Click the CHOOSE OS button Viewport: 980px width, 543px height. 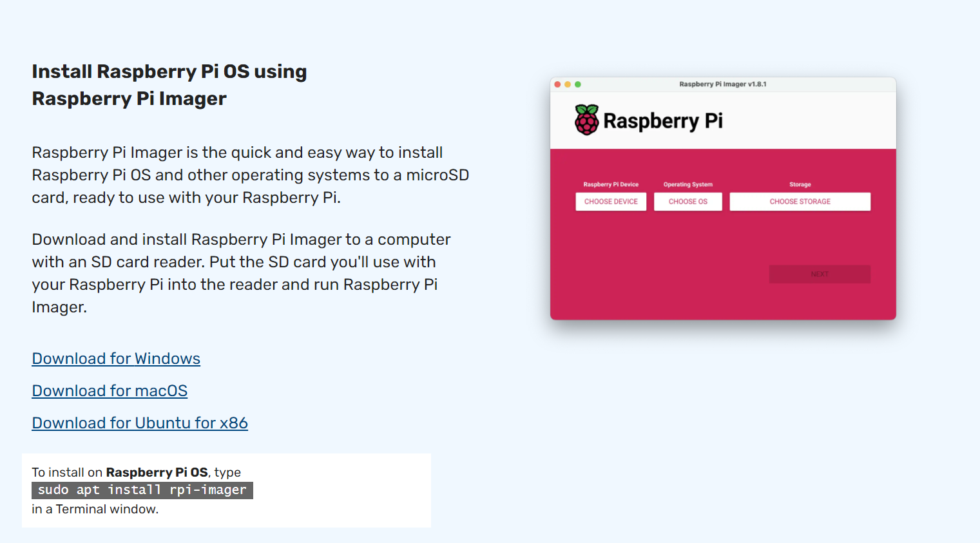point(687,202)
